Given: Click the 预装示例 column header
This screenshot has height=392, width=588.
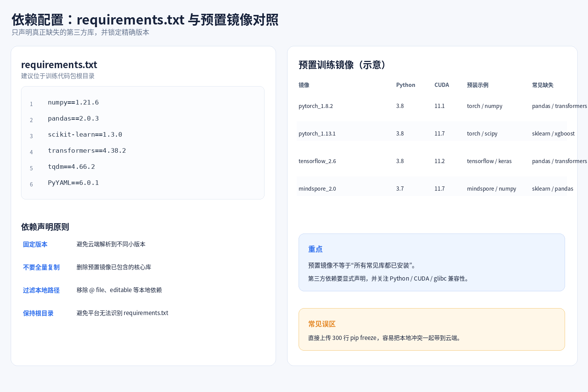Looking at the screenshot, I should pyautogui.click(x=478, y=85).
